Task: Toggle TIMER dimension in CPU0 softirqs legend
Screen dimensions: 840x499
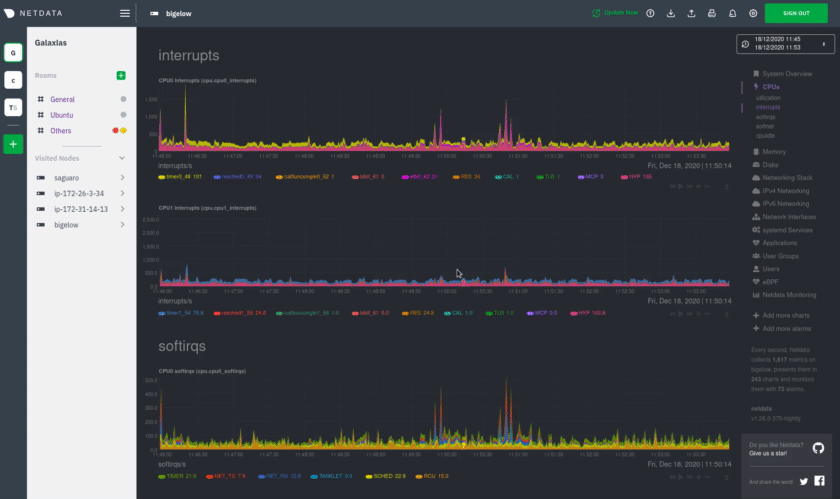Action: pyautogui.click(x=177, y=476)
